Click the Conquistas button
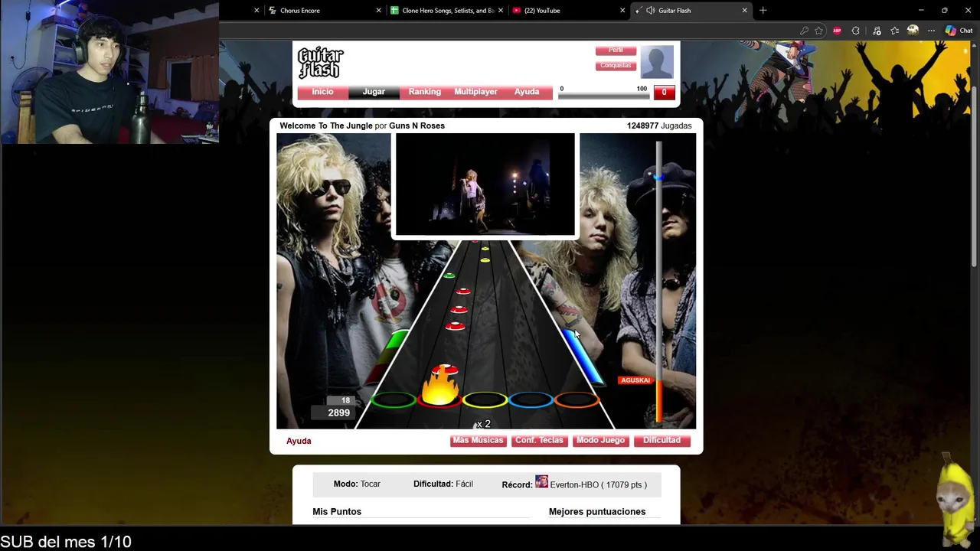Image resolution: width=980 pixels, height=551 pixels. click(x=616, y=66)
